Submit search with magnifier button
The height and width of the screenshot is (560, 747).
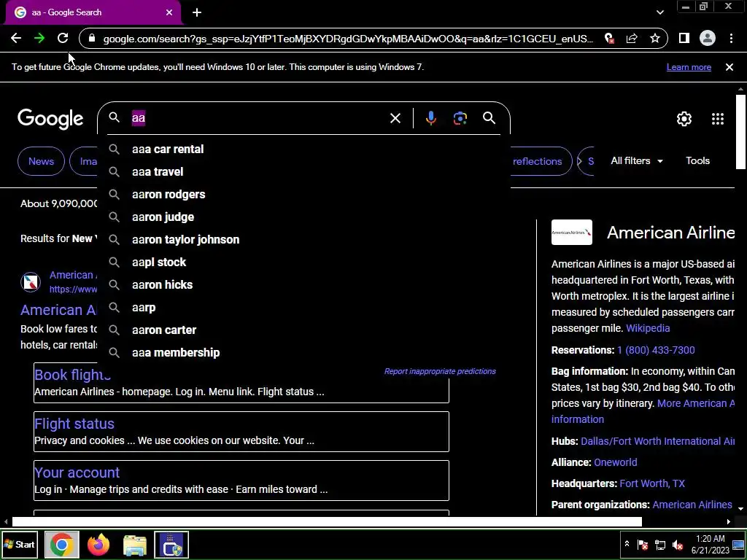tap(489, 118)
